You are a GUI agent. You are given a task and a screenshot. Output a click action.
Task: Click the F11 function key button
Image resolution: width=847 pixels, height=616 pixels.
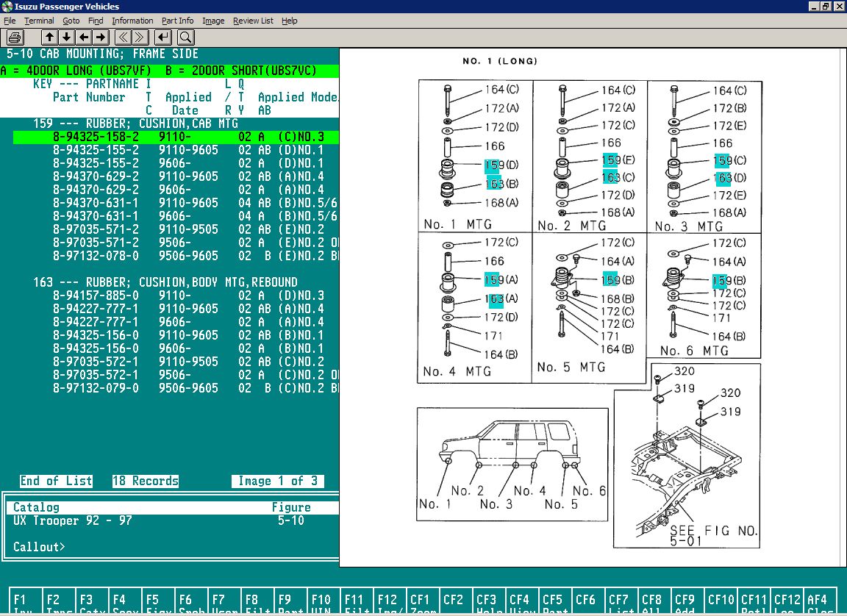tap(356, 601)
